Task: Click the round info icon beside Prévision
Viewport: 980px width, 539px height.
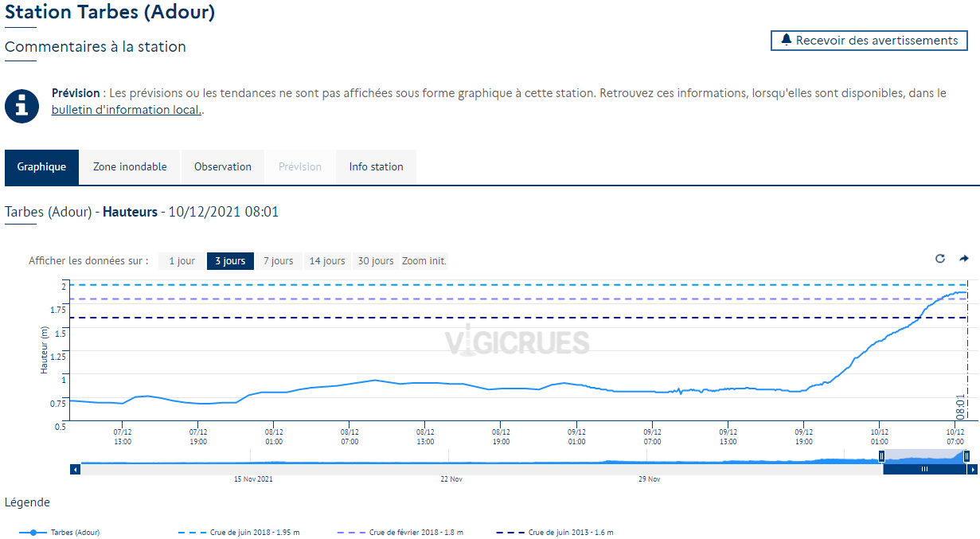Action: click(21, 105)
